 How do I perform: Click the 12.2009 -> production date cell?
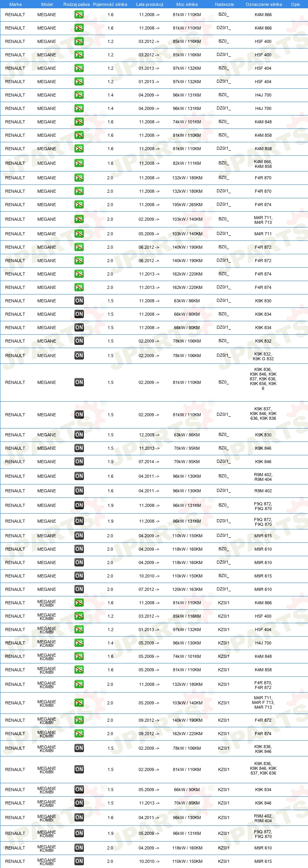(x=149, y=435)
